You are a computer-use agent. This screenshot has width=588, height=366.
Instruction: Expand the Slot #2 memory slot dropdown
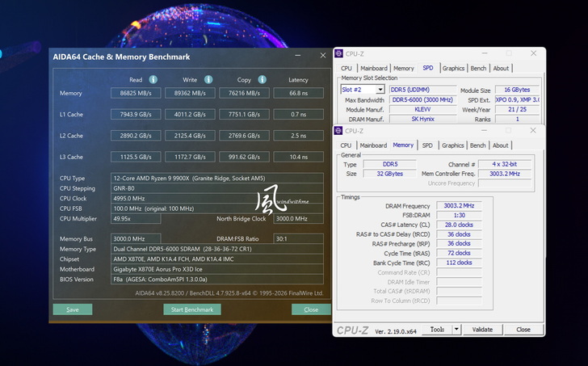click(380, 90)
